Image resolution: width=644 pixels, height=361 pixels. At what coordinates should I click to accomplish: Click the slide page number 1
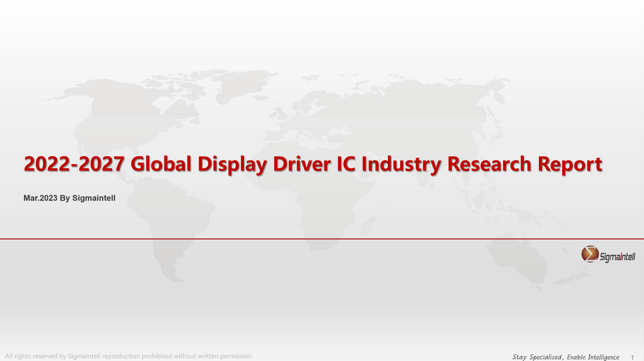(x=631, y=357)
